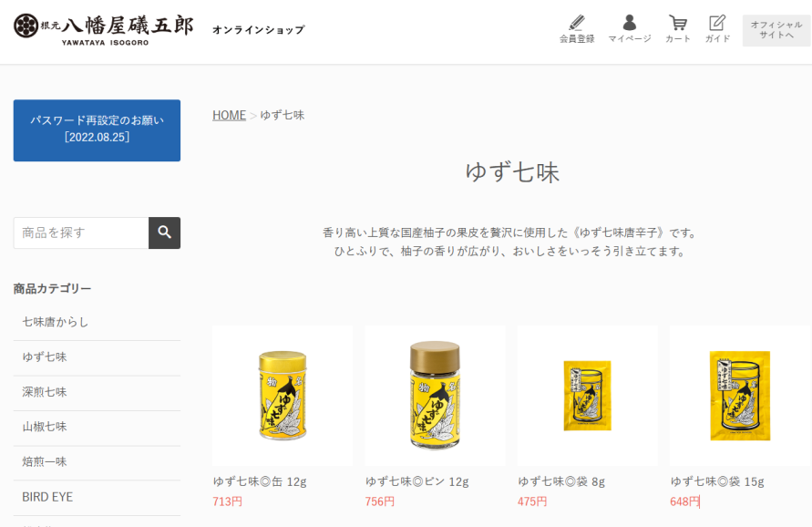Viewport: 812px width, 527px height.
Task: Focus the 商品を探す search field
Action: coord(81,232)
